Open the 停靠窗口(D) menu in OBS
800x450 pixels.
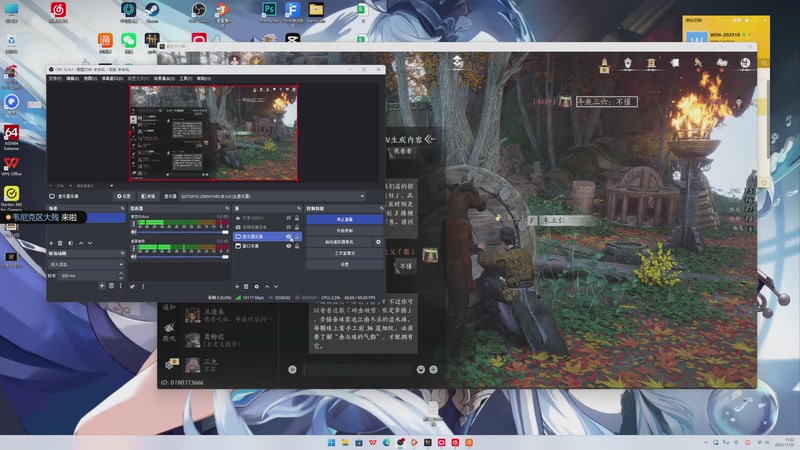pyautogui.click(x=112, y=79)
